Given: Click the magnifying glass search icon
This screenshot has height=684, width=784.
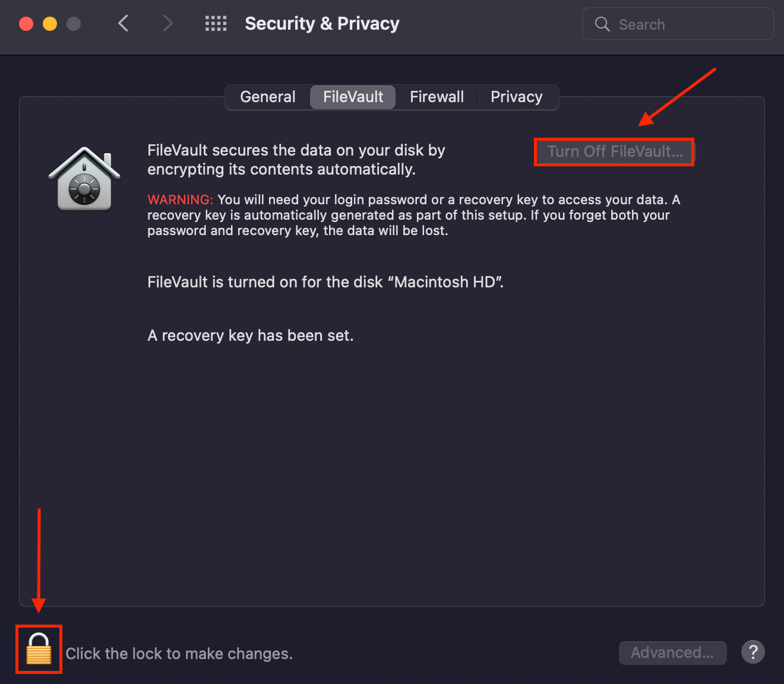Looking at the screenshot, I should point(602,24).
